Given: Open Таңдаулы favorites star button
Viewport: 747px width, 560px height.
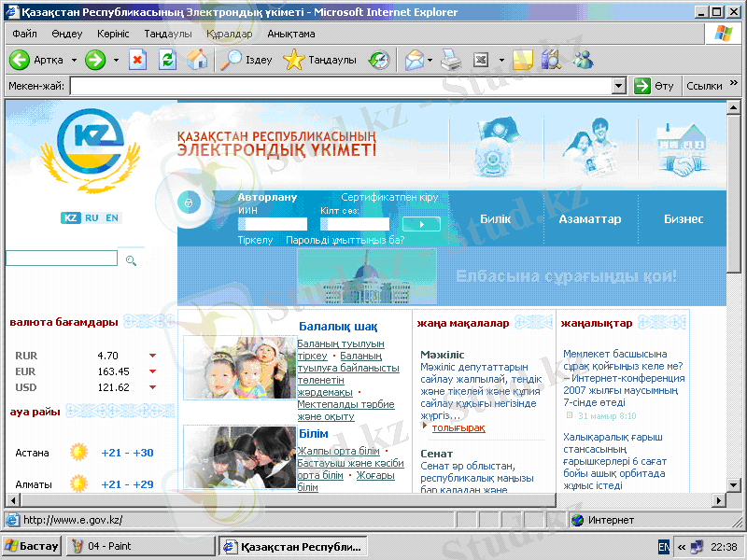Looking at the screenshot, I should tap(319, 60).
